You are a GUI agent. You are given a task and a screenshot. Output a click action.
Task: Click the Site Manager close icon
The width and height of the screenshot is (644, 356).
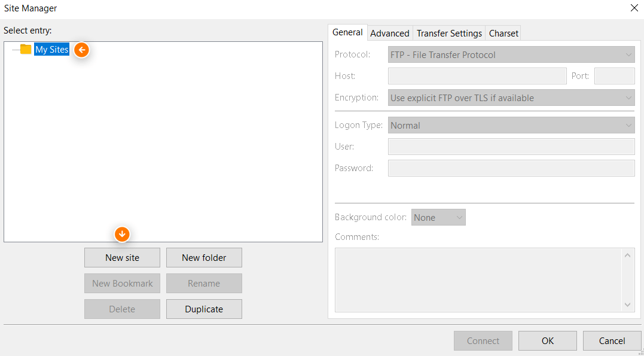[x=634, y=8]
